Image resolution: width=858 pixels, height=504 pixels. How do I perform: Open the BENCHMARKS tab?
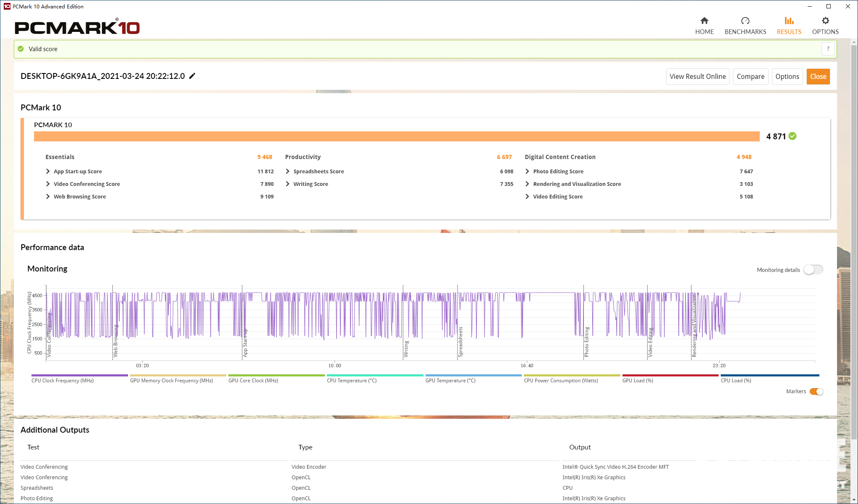745,26
